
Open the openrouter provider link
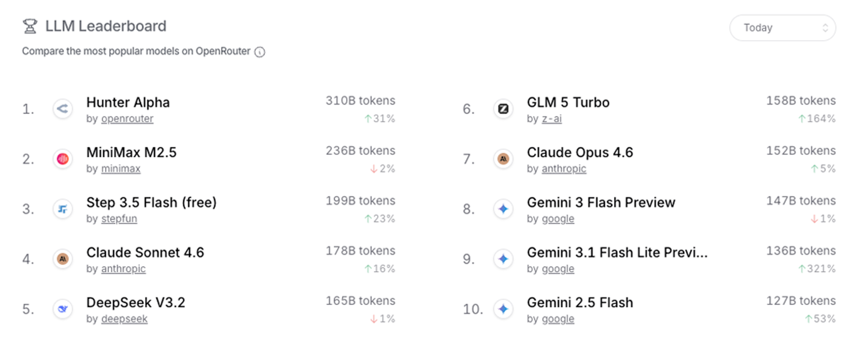pos(127,119)
